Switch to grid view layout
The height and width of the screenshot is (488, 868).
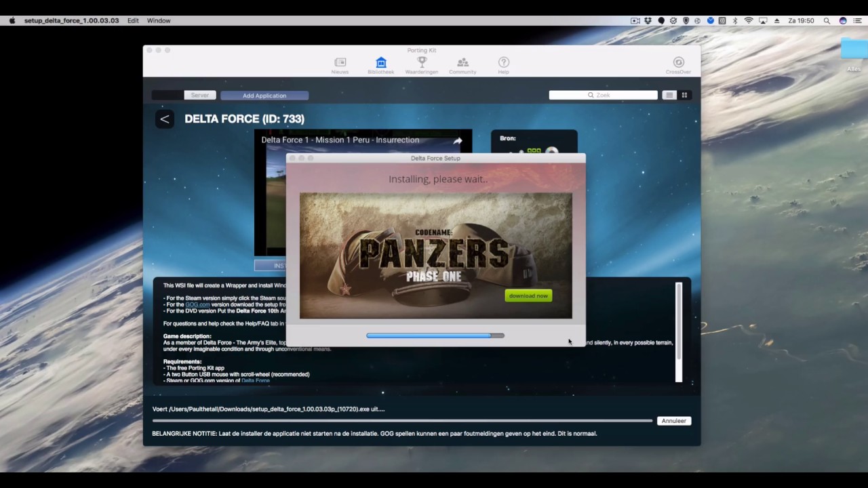tap(684, 96)
